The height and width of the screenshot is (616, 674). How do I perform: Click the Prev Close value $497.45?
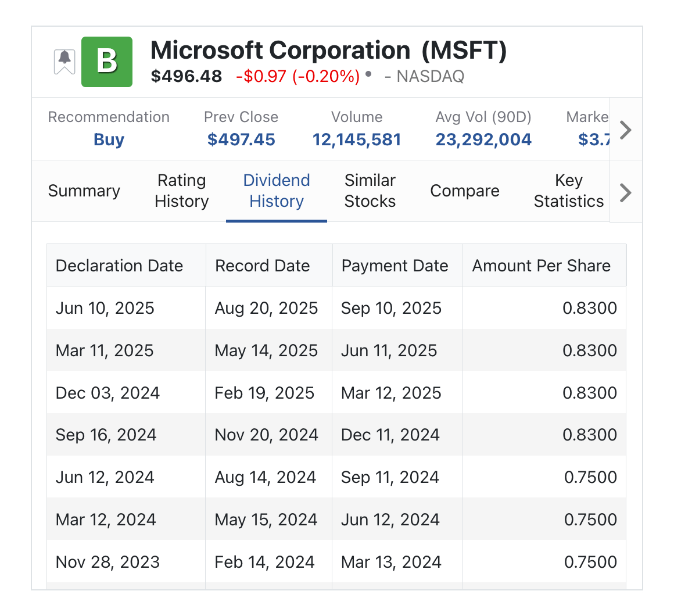[241, 140]
